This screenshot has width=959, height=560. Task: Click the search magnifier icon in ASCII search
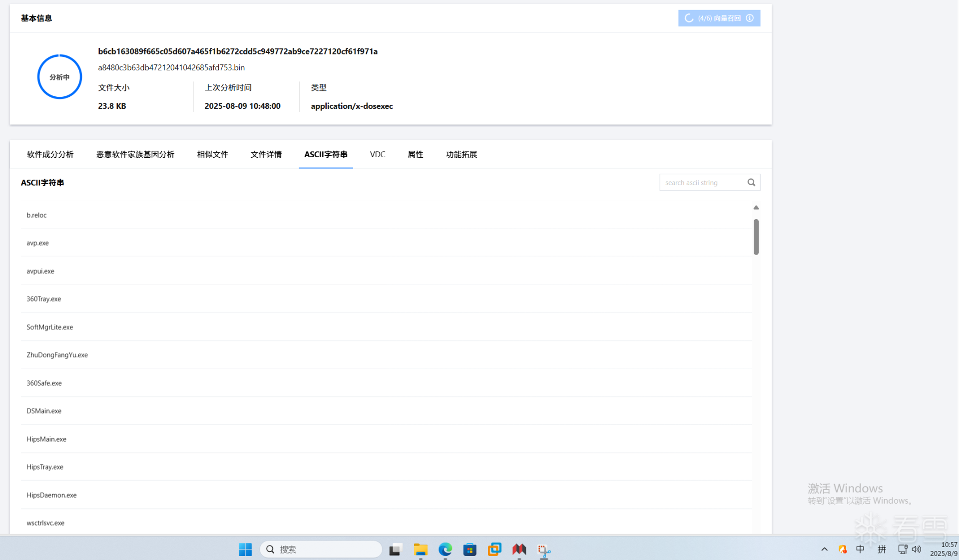(x=751, y=183)
